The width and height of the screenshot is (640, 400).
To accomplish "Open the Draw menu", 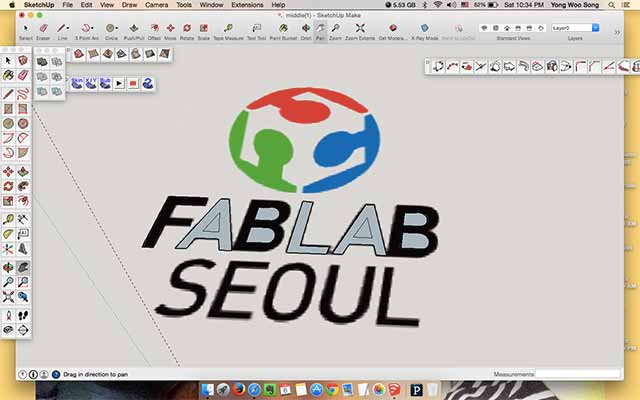I will (x=129, y=5).
